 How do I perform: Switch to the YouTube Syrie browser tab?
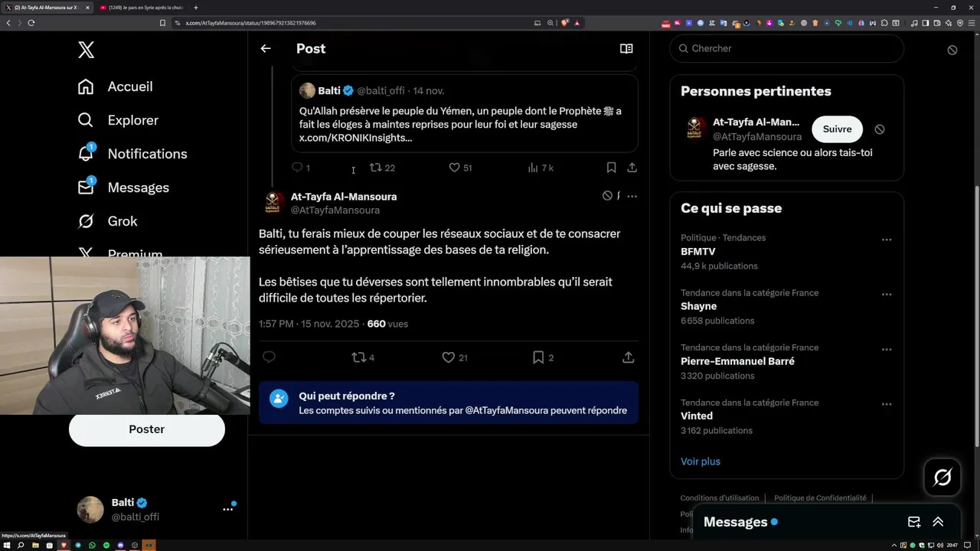142,8
